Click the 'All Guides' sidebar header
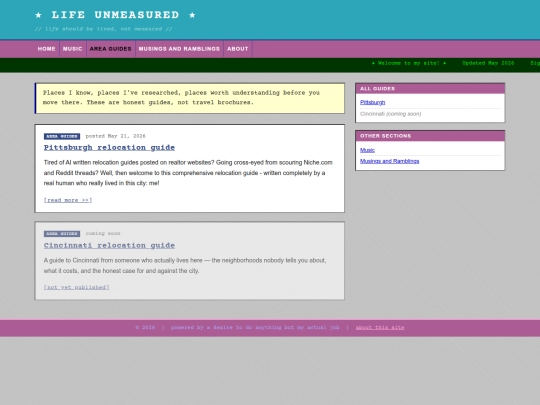 pyautogui.click(x=430, y=89)
